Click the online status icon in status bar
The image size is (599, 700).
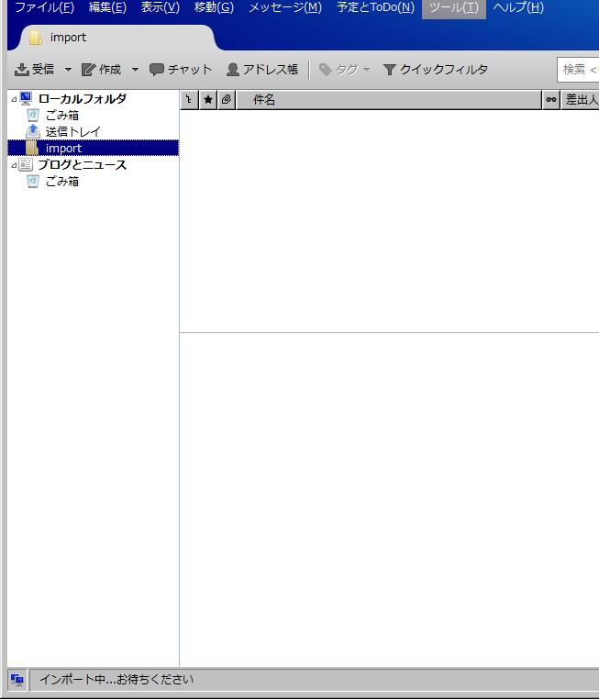coord(17,680)
